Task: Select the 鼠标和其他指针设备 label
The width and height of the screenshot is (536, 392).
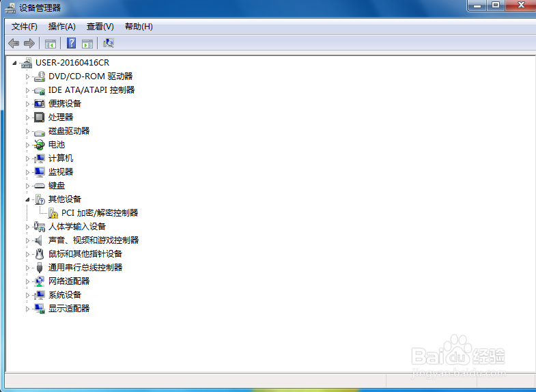Action: tap(85, 254)
